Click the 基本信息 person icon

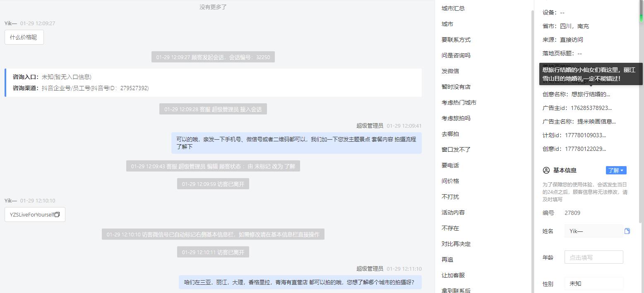point(546,170)
